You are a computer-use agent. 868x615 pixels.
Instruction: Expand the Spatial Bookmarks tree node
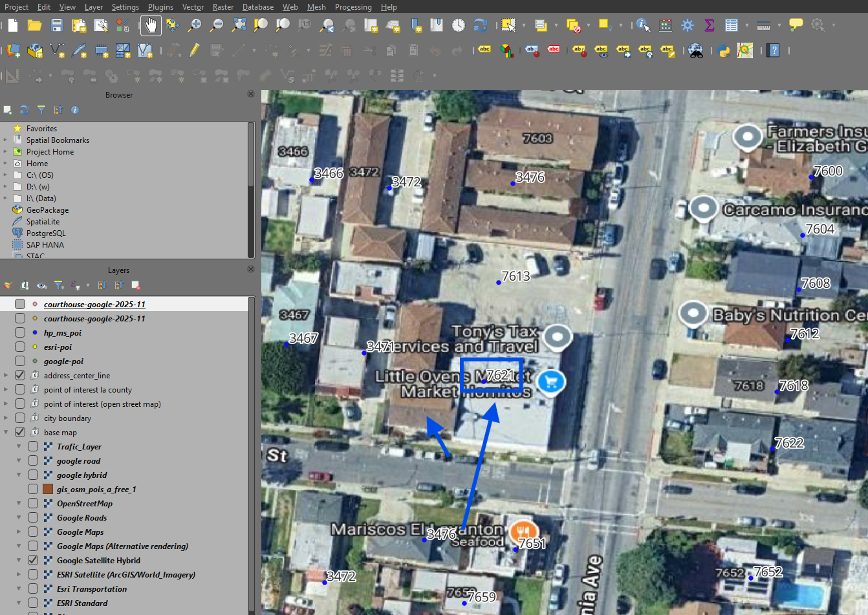pos(6,140)
